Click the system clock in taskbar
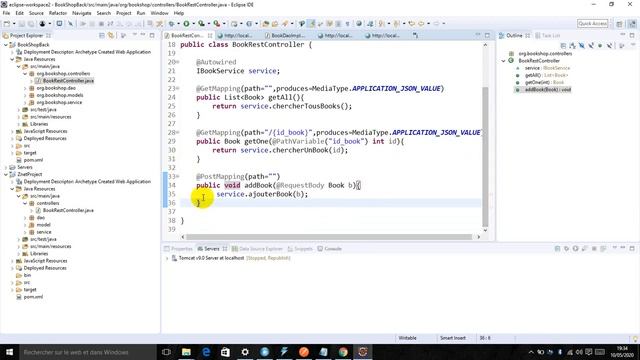Screen dimensions: 640x360 pos(622,352)
